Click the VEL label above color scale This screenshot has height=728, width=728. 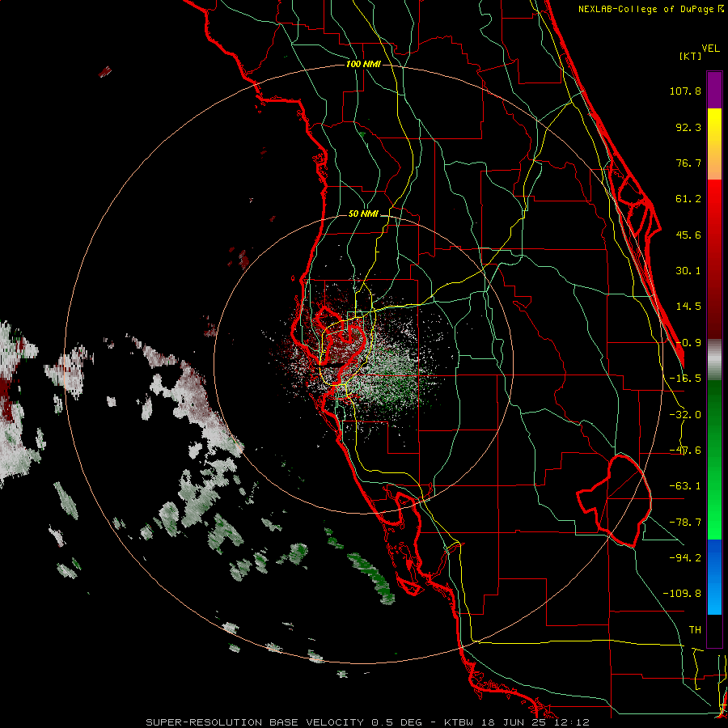pyautogui.click(x=711, y=49)
